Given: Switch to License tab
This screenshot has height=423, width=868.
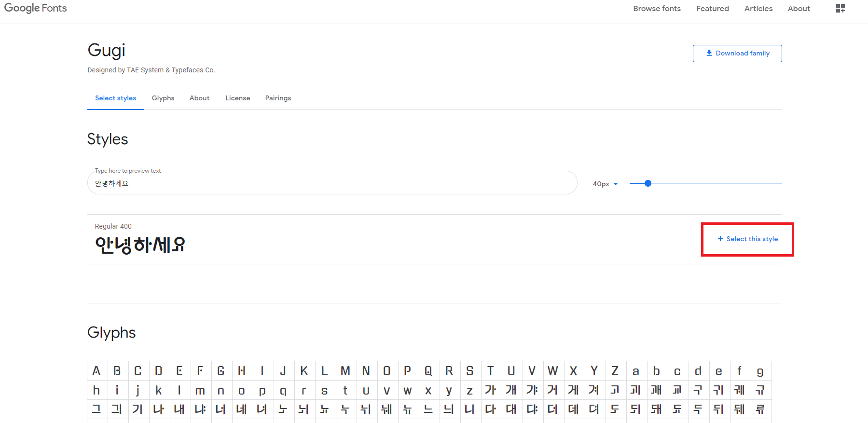Looking at the screenshot, I should click(x=238, y=98).
